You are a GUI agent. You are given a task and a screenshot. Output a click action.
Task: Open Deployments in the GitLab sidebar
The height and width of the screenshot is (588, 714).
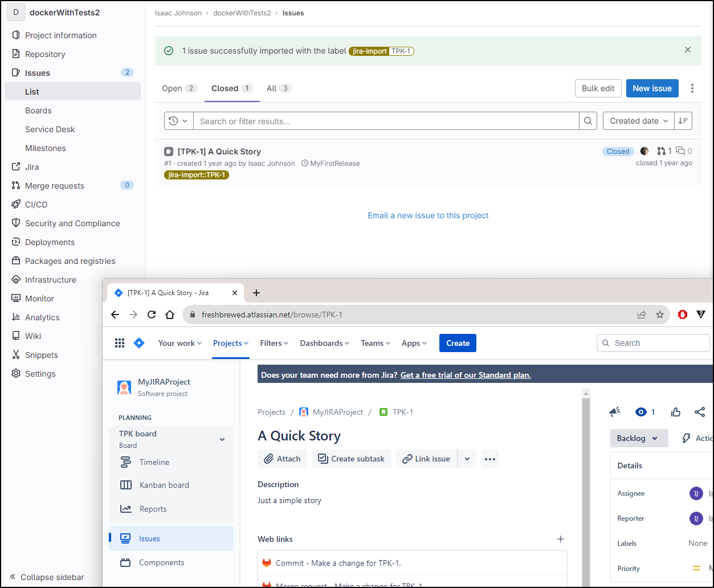point(72,242)
